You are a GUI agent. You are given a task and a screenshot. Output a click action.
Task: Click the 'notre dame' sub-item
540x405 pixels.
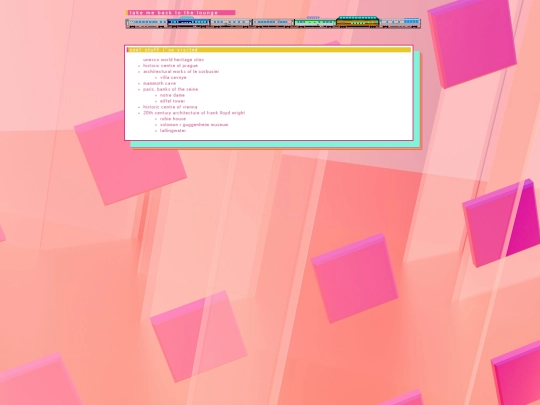tap(172, 95)
